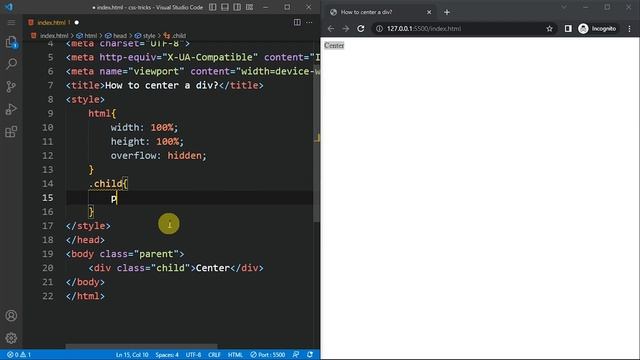Open the Customize Layout icon
Image resolution: width=640 pixels, height=360 pixels.
point(249,7)
